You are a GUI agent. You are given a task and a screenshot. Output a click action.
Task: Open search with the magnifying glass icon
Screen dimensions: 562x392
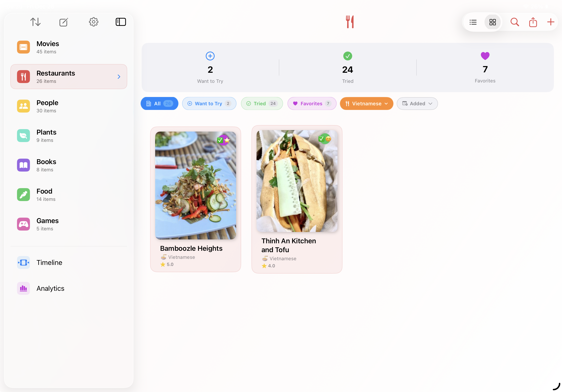[515, 22]
